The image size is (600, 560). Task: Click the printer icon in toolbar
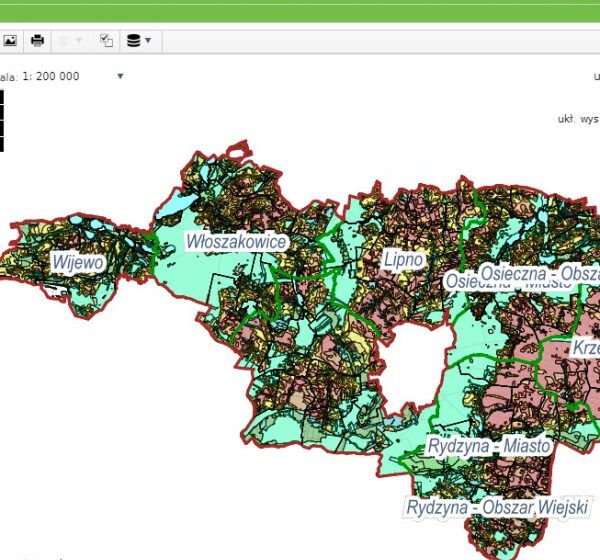(x=38, y=41)
